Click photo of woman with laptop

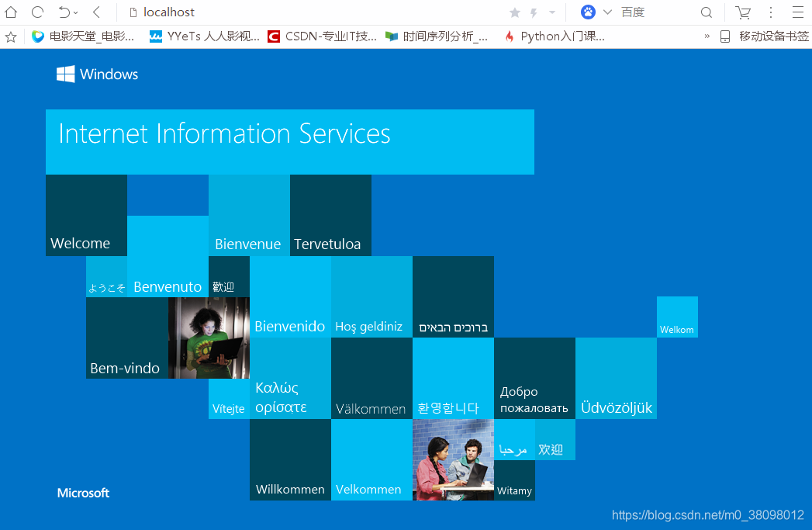tap(209, 338)
